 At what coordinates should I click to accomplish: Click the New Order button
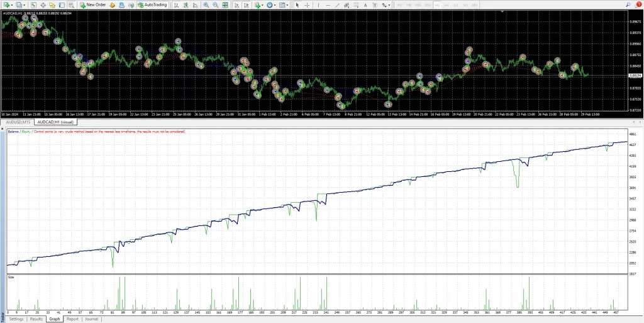(92, 4)
